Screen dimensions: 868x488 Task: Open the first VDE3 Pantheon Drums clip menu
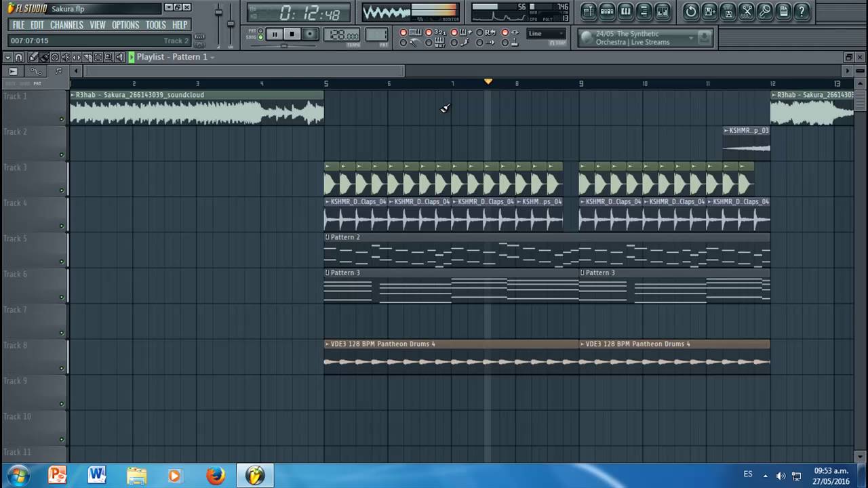click(x=328, y=344)
